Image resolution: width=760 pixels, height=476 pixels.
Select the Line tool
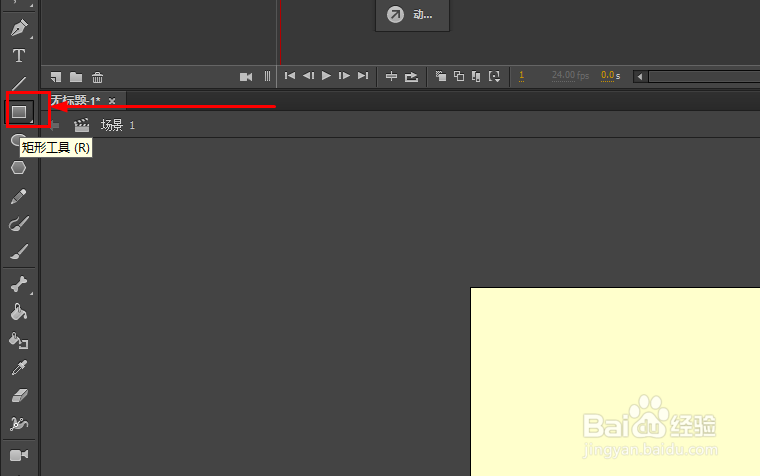[x=19, y=83]
